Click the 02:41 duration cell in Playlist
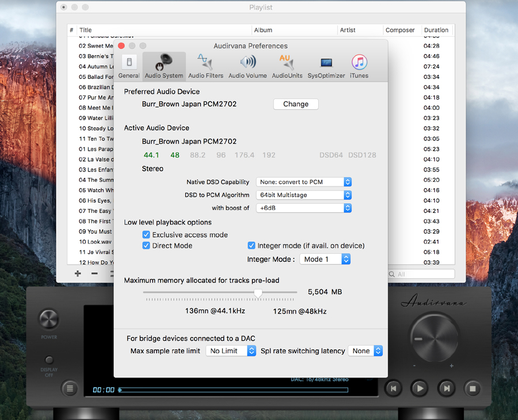518x420 pixels. click(x=432, y=242)
